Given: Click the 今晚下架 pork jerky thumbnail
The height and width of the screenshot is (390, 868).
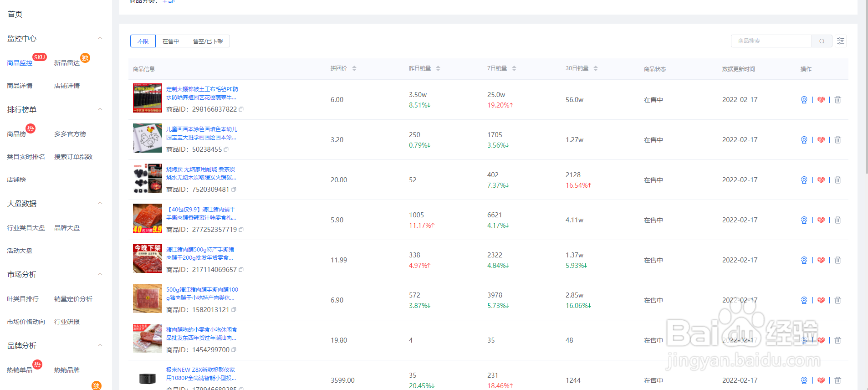Looking at the screenshot, I should tap(148, 258).
